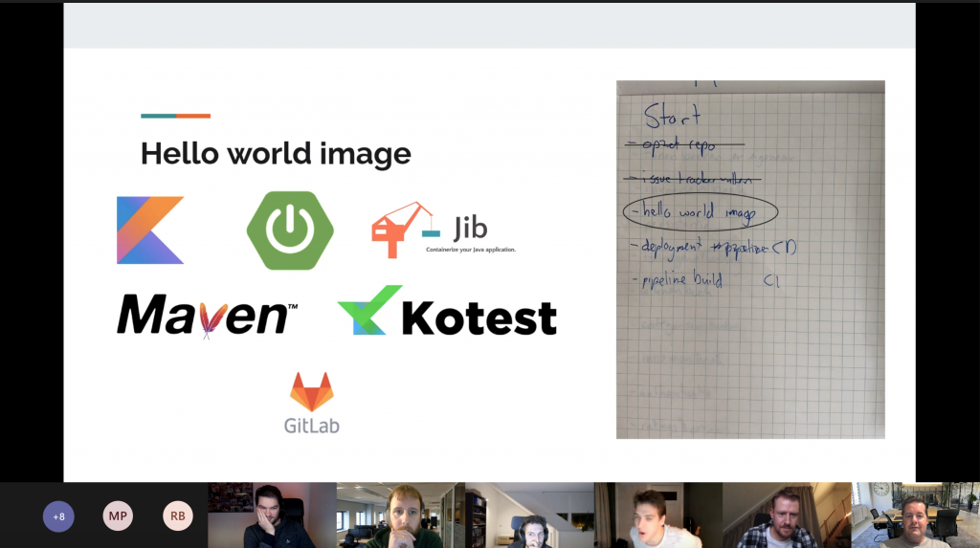Click the handwritten notes photo on slide

coord(750,259)
